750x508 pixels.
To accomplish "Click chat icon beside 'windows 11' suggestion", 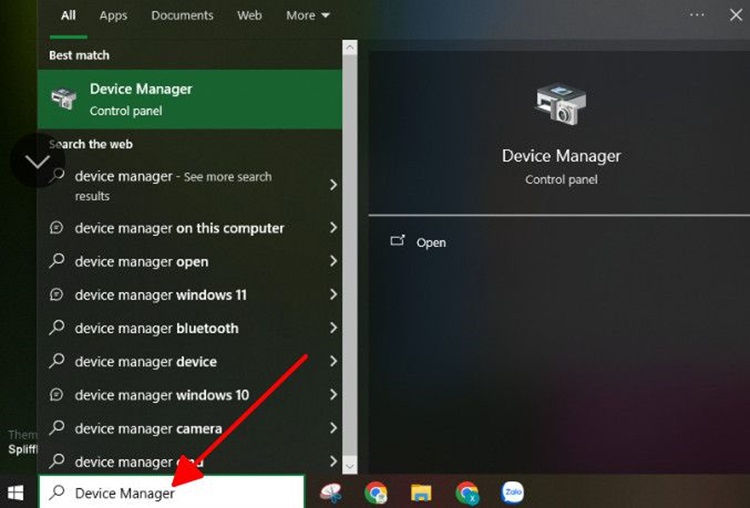I will (x=56, y=295).
